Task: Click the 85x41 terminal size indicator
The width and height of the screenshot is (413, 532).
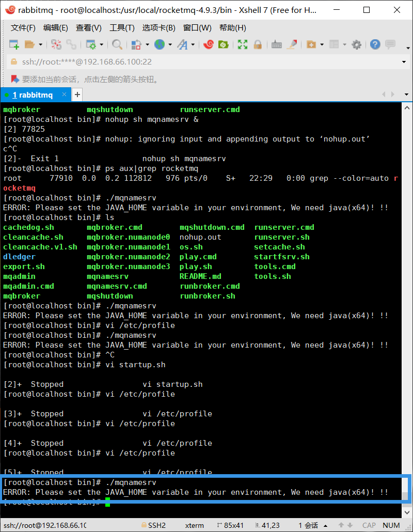Action: pos(230,525)
